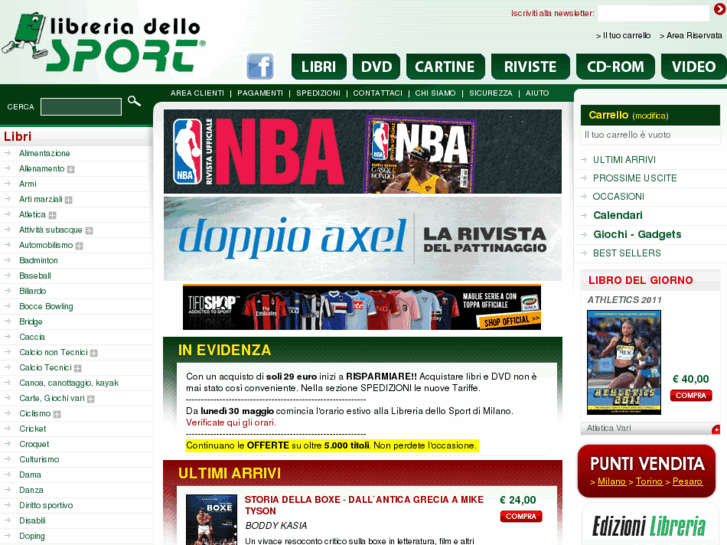Open the Canoa, canottaggio, kayak category
This screenshot has height=545, width=727.
click(x=69, y=383)
